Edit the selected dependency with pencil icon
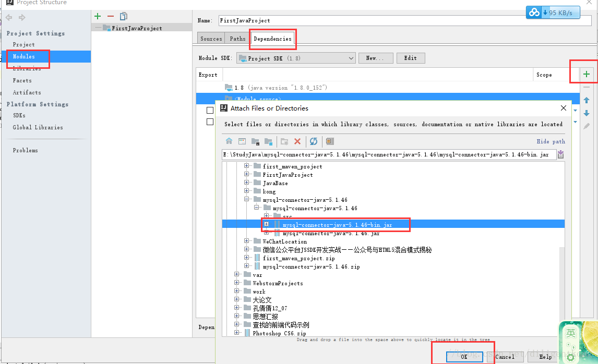 tap(587, 126)
